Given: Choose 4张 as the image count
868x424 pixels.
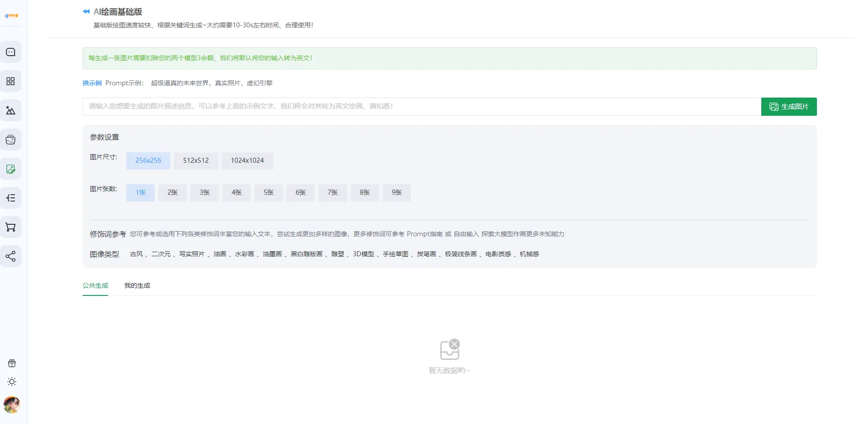Looking at the screenshot, I should click(236, 192).
